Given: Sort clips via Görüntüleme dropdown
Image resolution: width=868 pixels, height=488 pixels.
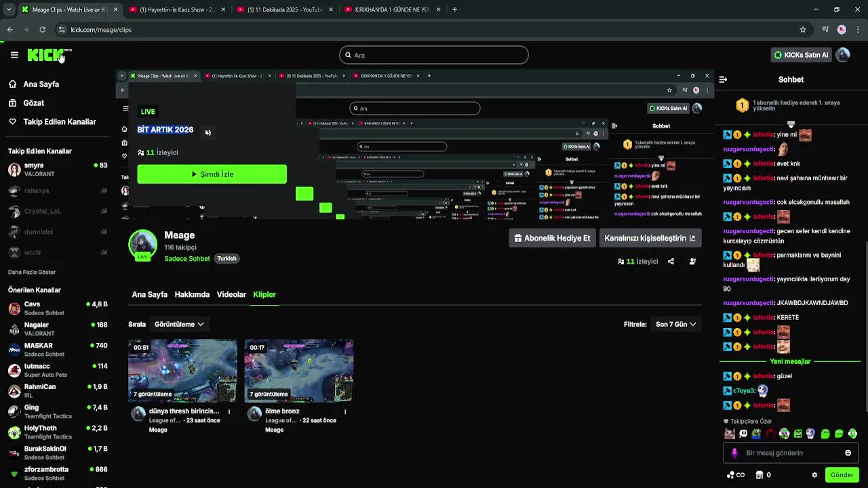Looking at the screenshot, I should 179,324.
